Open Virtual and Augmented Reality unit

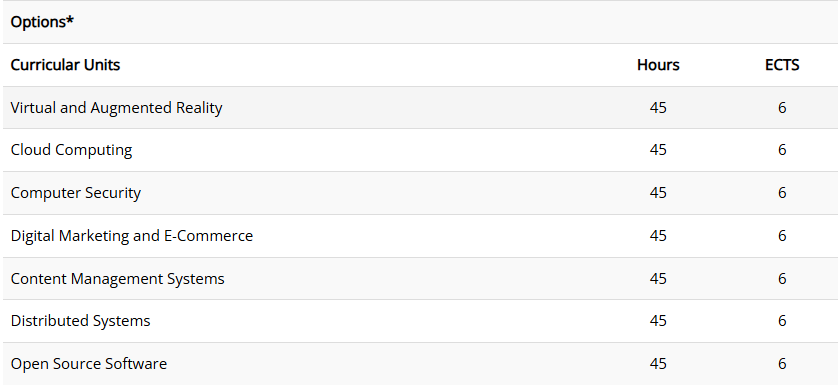pos(117,107)
